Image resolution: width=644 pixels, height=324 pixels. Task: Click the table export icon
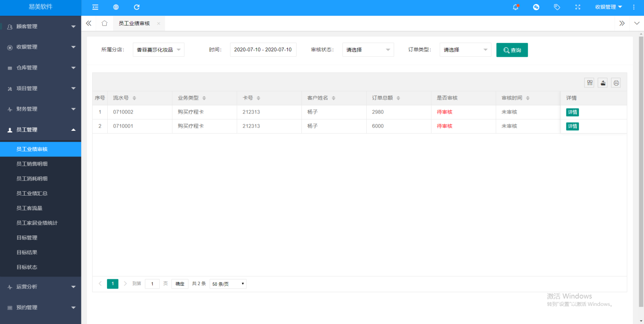point(603,83)
